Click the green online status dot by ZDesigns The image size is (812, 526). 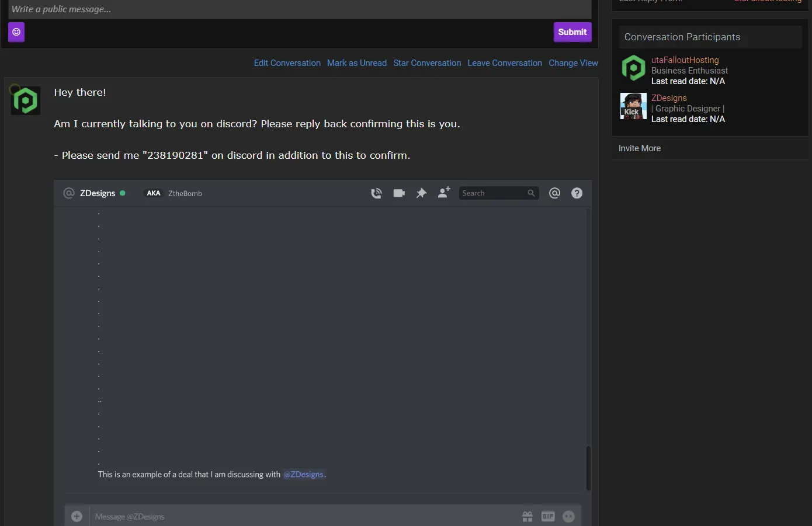[x=123, y=193]
